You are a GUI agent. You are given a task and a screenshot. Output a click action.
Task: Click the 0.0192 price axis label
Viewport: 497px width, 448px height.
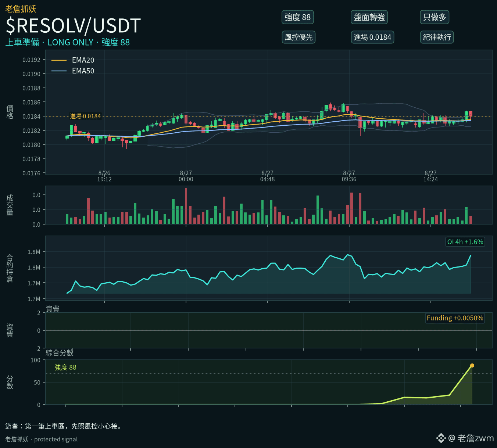[x=31, y=60]
